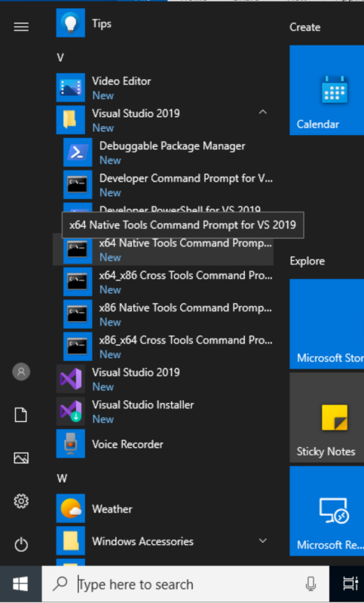Collapse the Visual Studio 2019 folder chevron
Viewport: 364px width, 603px height.
(262, 112)
